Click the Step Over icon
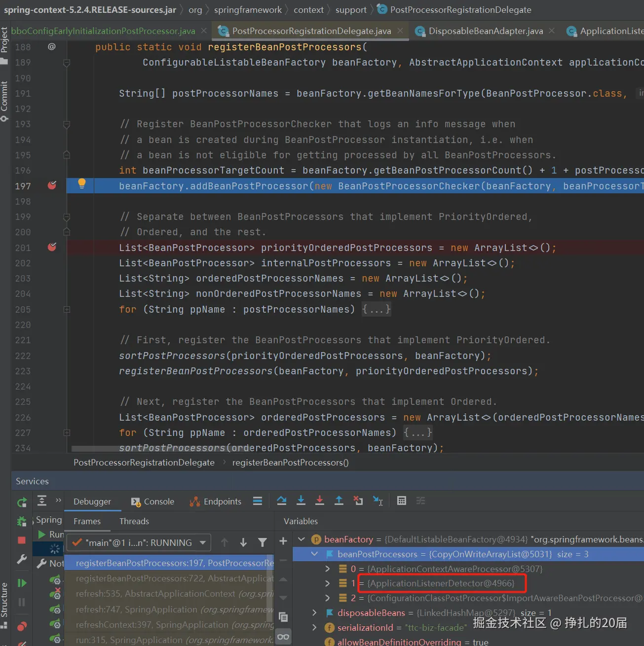The height and width of the screenshot is (646, 644). pyautogui.click(x=282, y=501)
